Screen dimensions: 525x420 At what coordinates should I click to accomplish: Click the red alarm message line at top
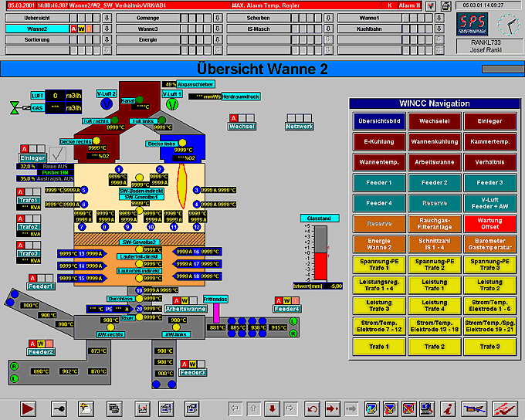(214, 5)
